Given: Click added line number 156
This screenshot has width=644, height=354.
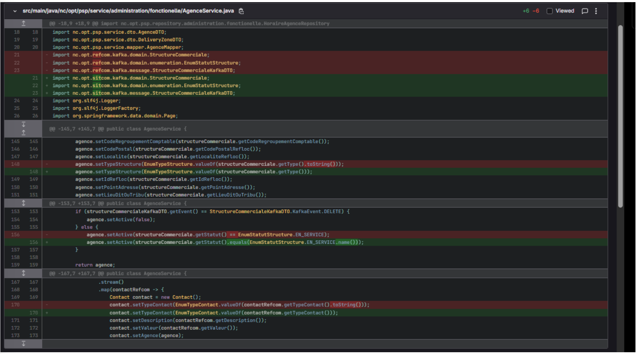Looking at the screenshot, I should [x=34, y=242].
